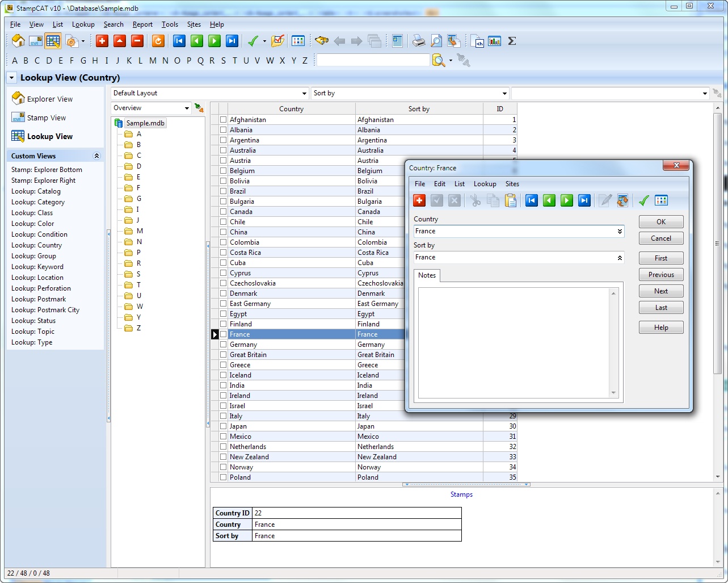Toggle the checkbox beside Japan
Image resolution: width=728 pixels, height=583 pixels.
click(224, 426)
